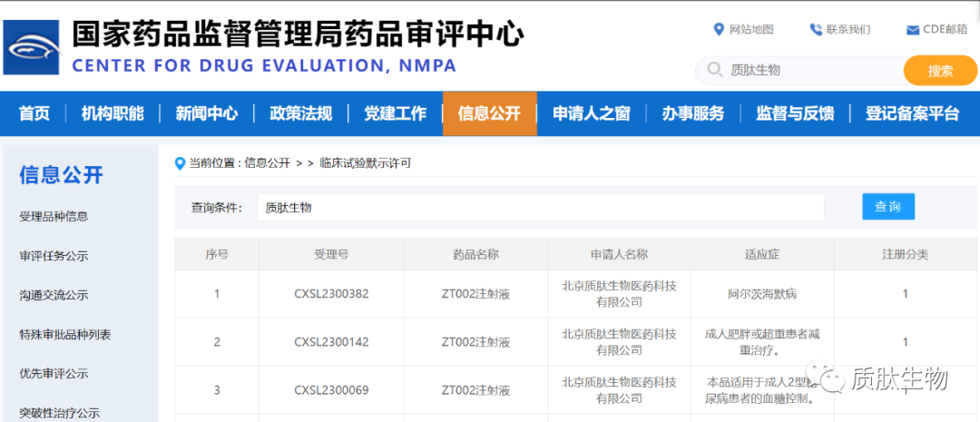Click acceptance number CXSL2300069

click(331, 391)
